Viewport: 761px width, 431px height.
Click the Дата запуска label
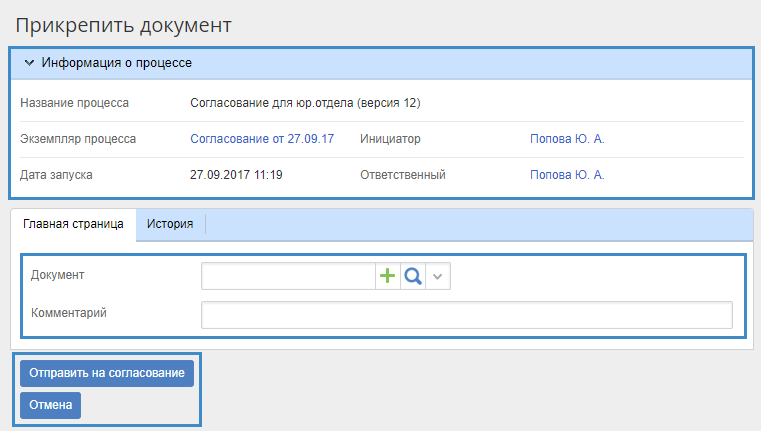coord(57,175)
